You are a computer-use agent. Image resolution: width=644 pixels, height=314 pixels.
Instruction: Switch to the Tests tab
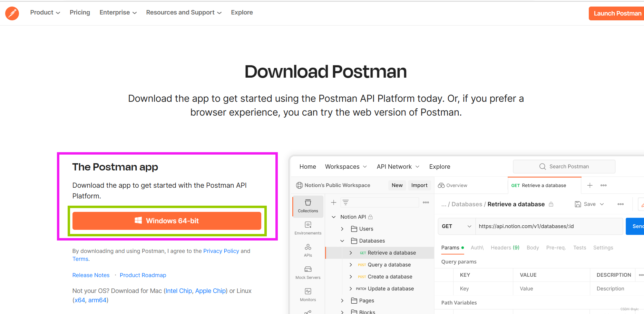click(580, 248)
